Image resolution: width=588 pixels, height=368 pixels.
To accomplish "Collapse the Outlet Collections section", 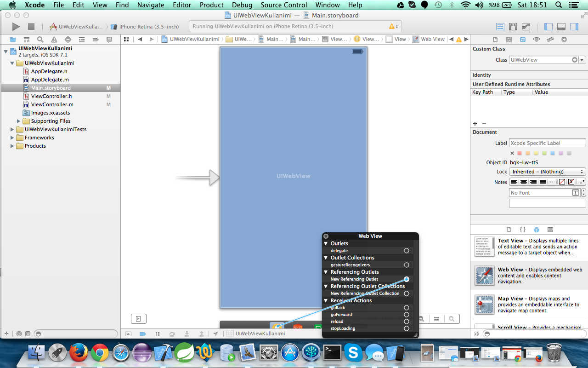I will (326, 258).
